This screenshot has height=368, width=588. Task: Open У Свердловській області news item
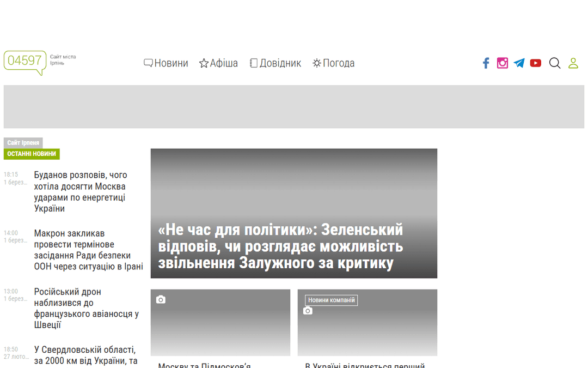click(85, 355)
